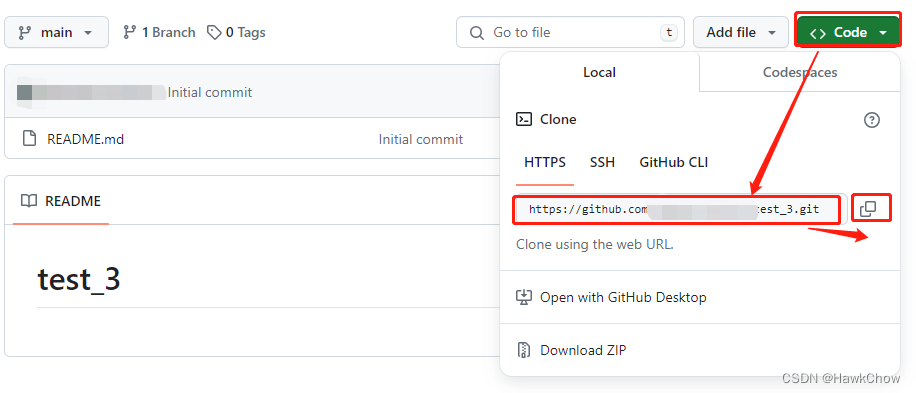The image size is (916, 393).
Task: Toggle the green Code dropdown button
Action: tap(848, 32)
